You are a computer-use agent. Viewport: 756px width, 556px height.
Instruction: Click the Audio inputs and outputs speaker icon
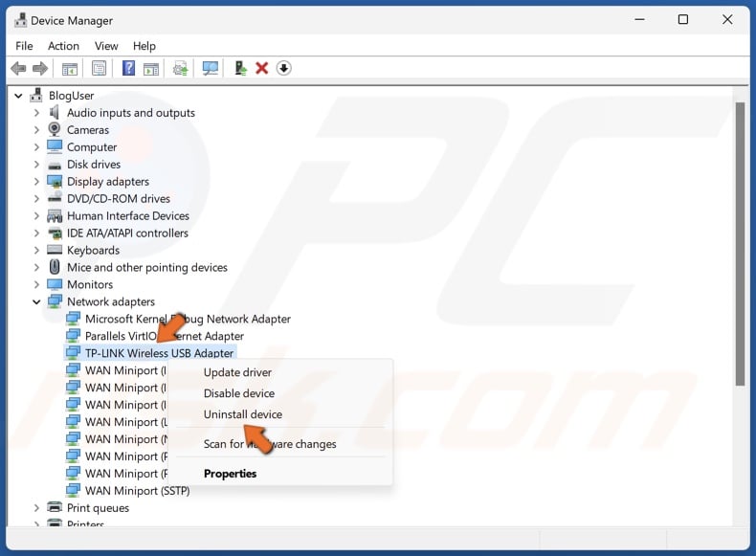click(55, 112)
